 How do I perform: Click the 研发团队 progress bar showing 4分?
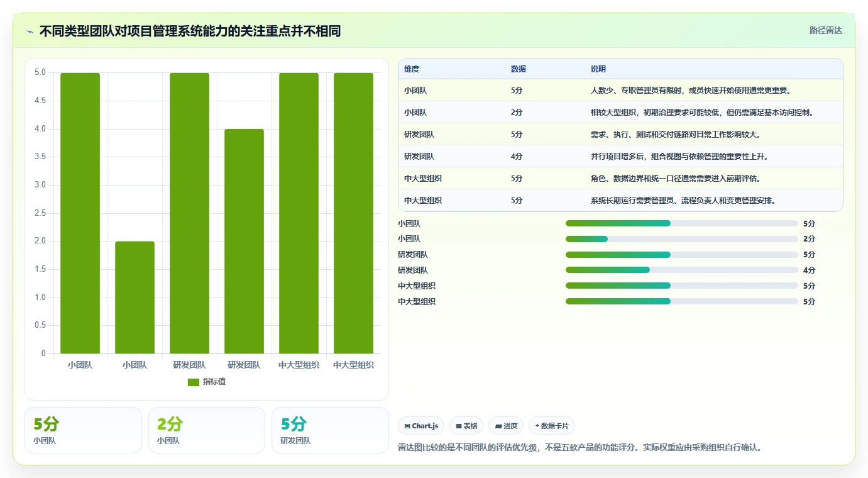point(682,270)
